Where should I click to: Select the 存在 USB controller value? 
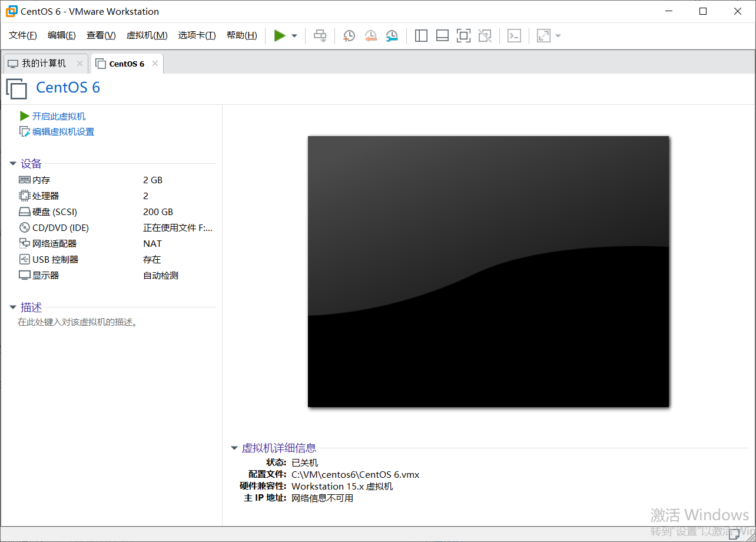(x=152, y=260)
